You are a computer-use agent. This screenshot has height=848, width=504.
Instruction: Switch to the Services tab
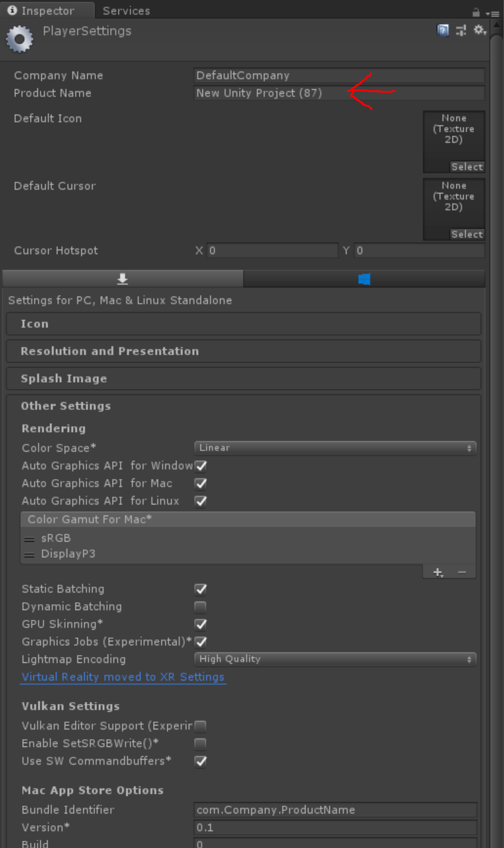pyautogui.click(x=126, y=11)
